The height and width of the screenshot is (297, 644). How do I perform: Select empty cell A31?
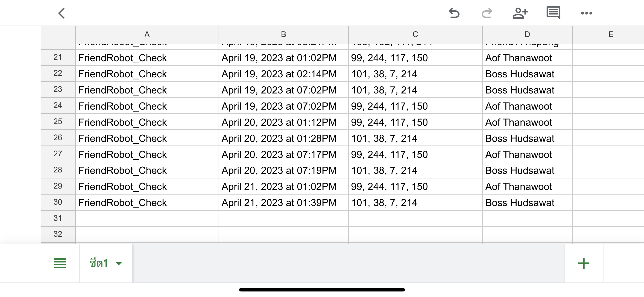(147, 218)
